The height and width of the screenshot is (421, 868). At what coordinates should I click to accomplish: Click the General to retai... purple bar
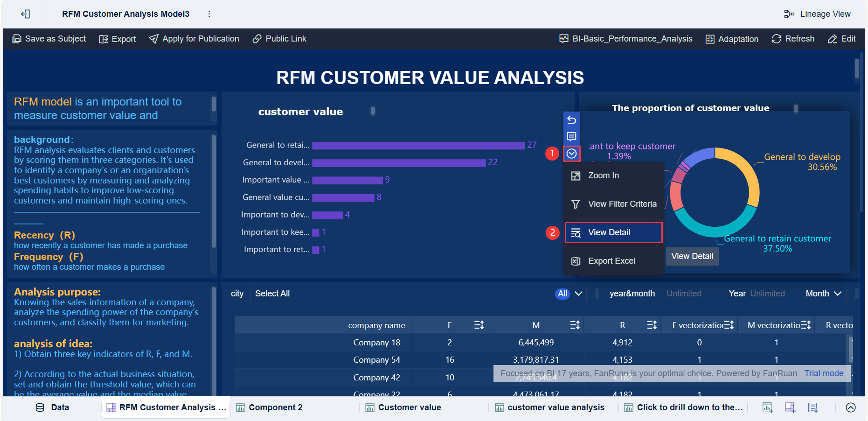418,145
